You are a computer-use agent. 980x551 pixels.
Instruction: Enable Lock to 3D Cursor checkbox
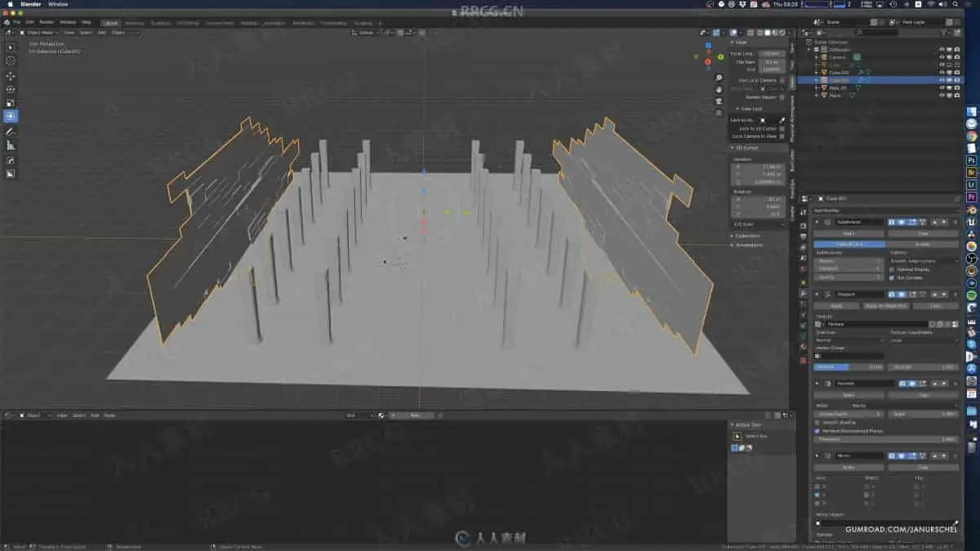point(782,128)
